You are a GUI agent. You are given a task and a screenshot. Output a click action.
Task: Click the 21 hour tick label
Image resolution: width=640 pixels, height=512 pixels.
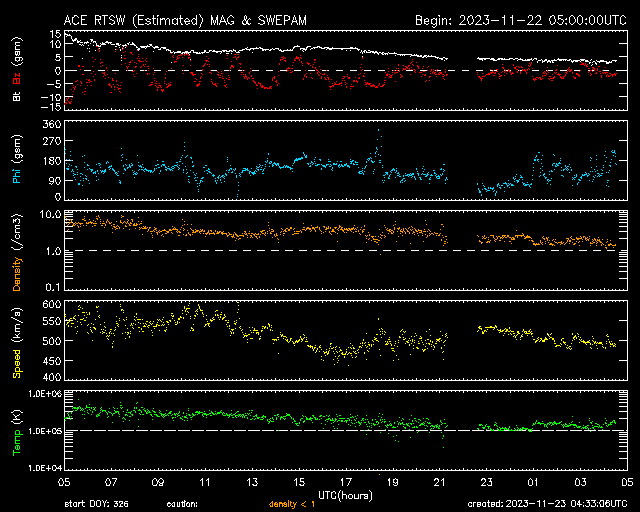[x=438, y=482]
